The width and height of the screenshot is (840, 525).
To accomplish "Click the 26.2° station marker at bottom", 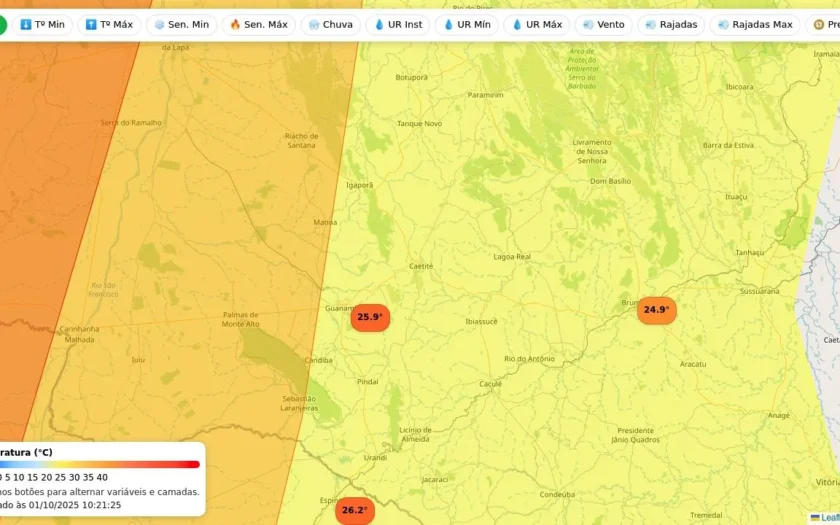I will click(x=354, y=510).
